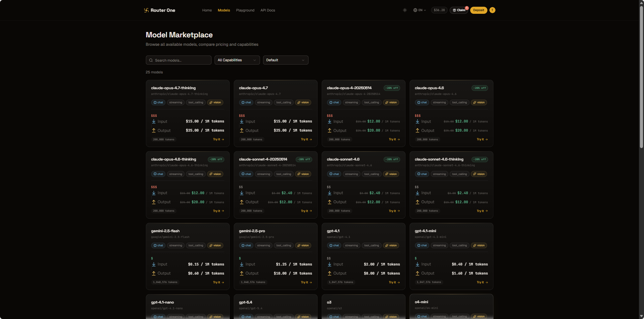Toggle the vision badge on gpt-4.1-mini
This screenshot has height=319, width=644.
479,245
